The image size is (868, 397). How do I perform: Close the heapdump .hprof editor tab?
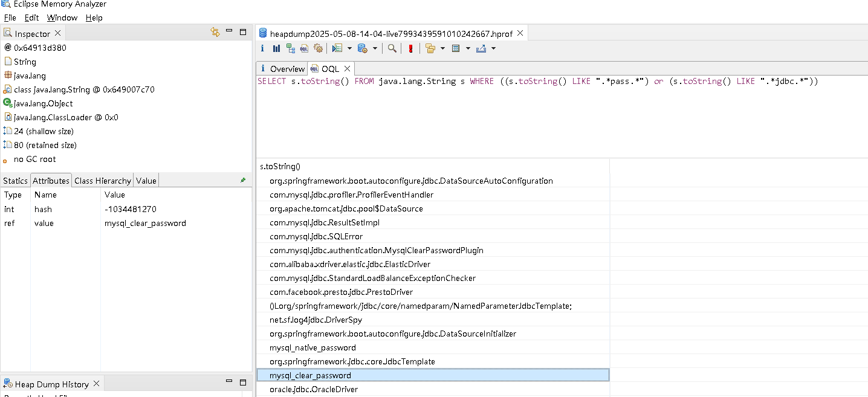[x=519, y=34]
